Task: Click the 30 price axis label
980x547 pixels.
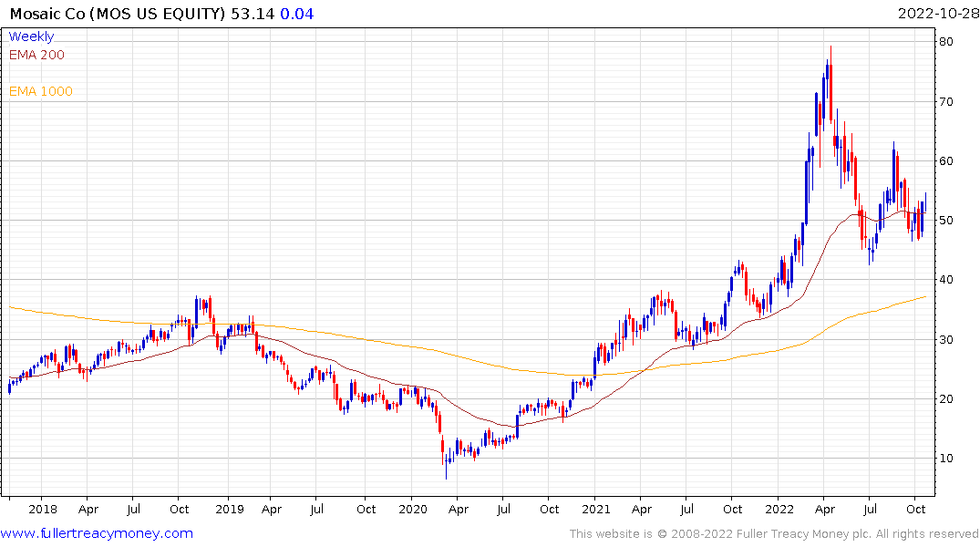Action: click(945, 339)
